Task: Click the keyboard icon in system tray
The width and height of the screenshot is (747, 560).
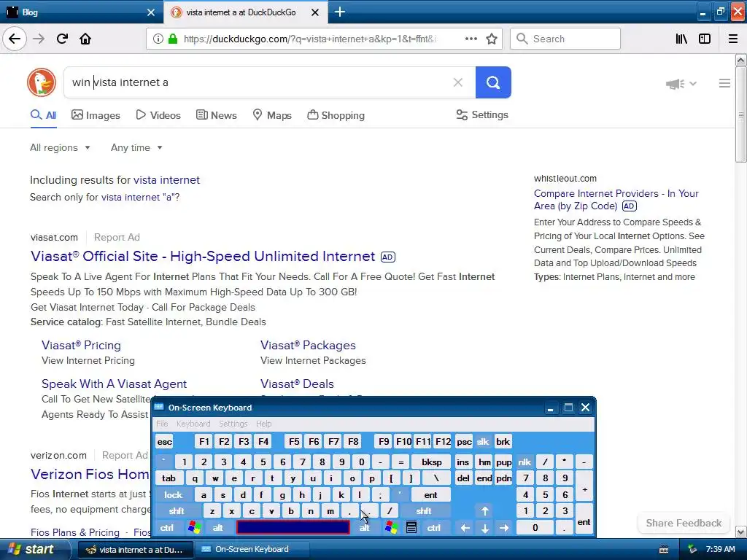Action: click(664, 550)
